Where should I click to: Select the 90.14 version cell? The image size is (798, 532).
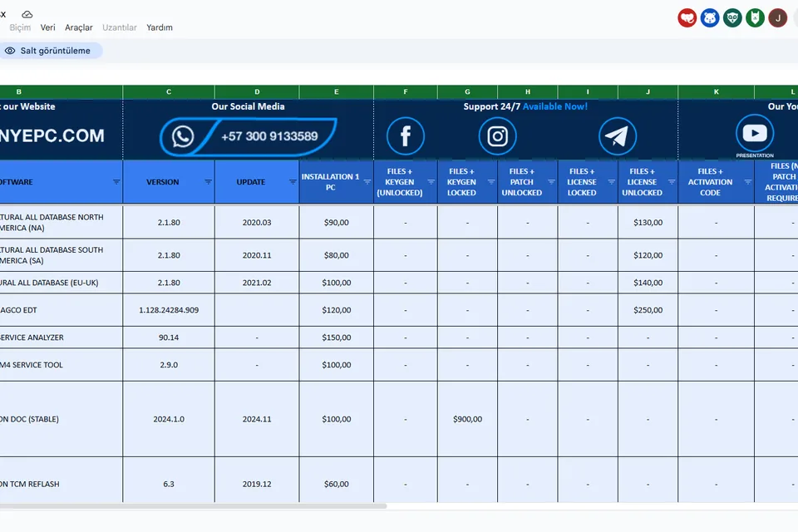[169, 337]
